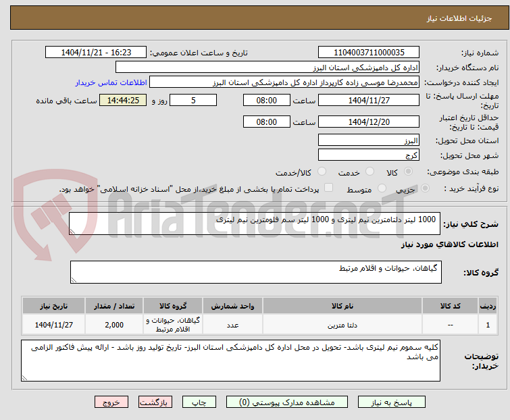Click the response deadline date 1404/11/27 field
The image size is (510, 420).
(x=369, y=100)
